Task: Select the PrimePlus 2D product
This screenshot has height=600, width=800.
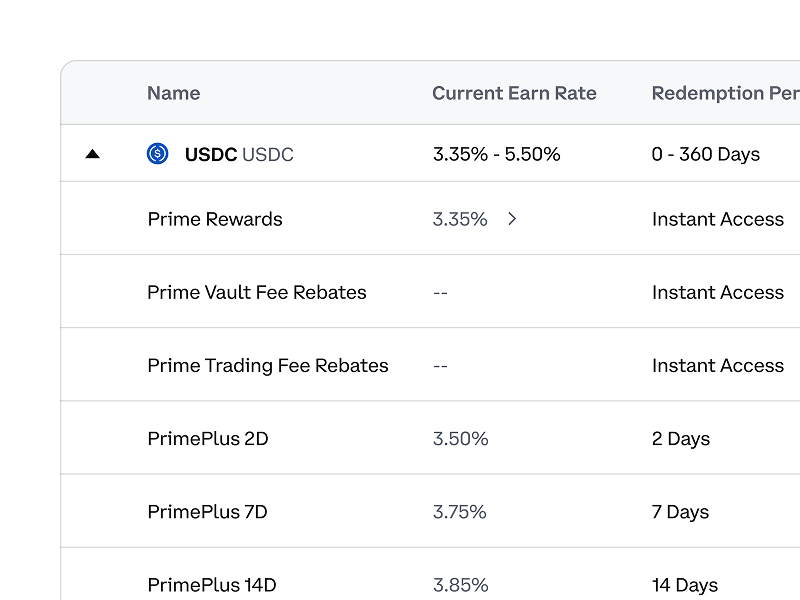Action: click(x=208, y=438)
